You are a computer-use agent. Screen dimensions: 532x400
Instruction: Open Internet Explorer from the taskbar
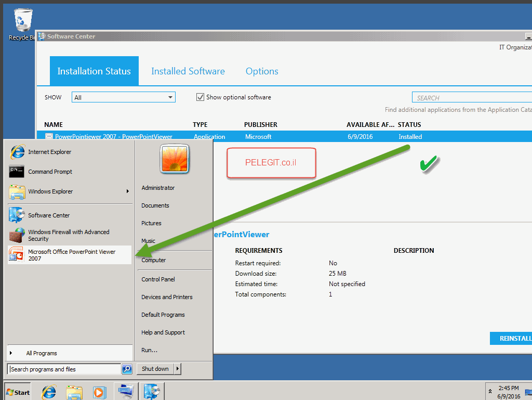49,392
